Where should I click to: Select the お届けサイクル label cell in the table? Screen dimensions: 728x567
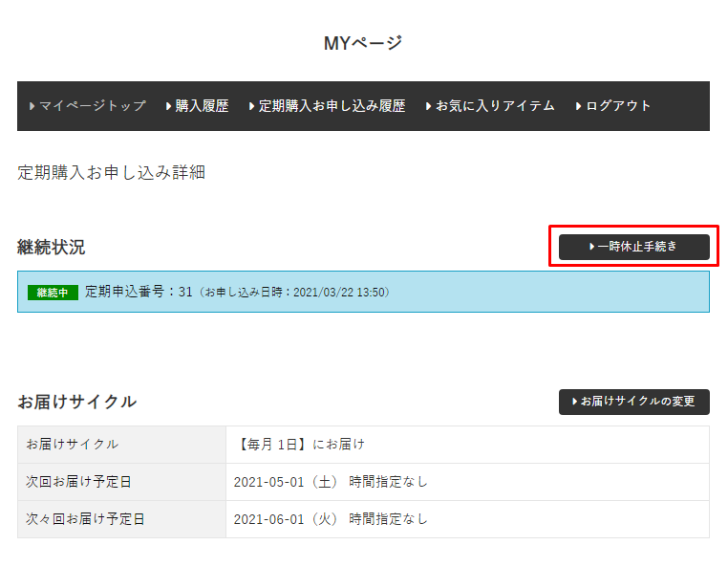[73, 445]
